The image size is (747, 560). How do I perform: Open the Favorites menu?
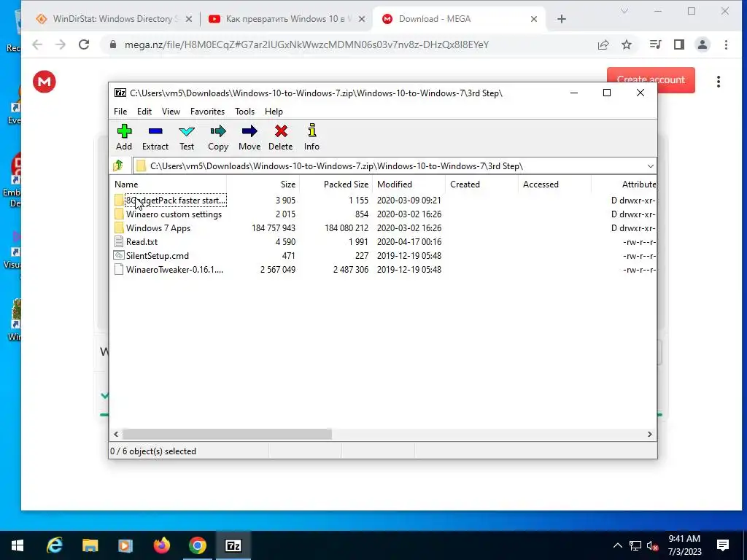[x=207, y=112]
